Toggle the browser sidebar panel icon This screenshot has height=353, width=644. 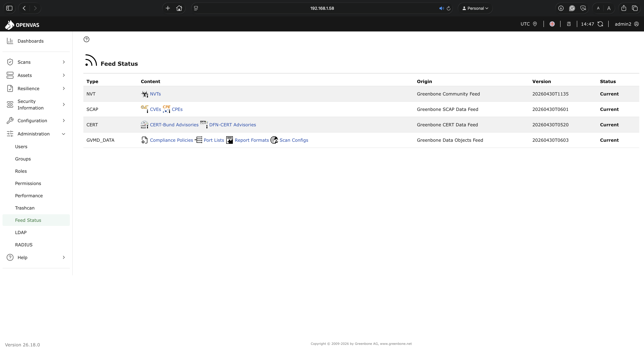pyautogui.click(x=9, y=8)
